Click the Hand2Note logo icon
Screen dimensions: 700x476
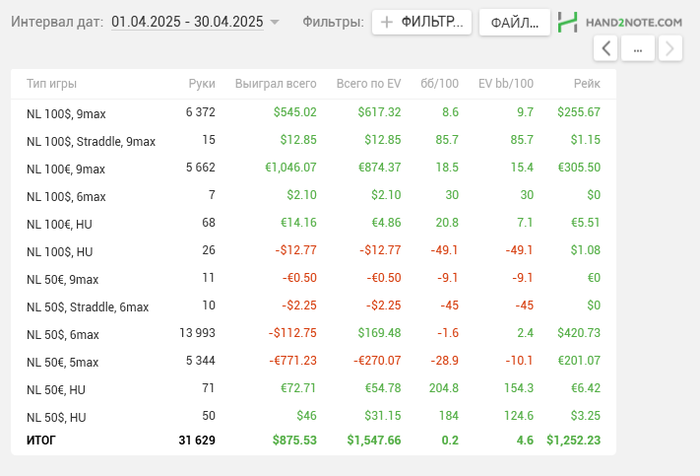(568, 22)
